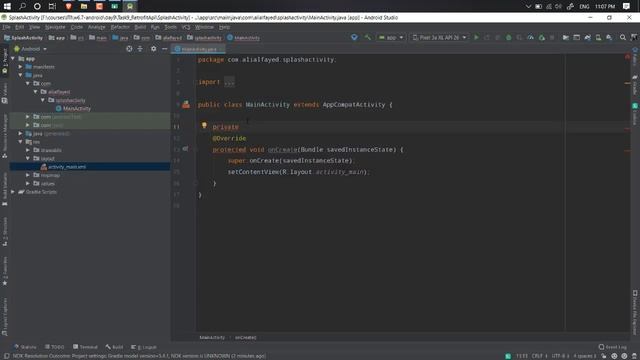Expand the collapsed import statement

coord(229,82)
